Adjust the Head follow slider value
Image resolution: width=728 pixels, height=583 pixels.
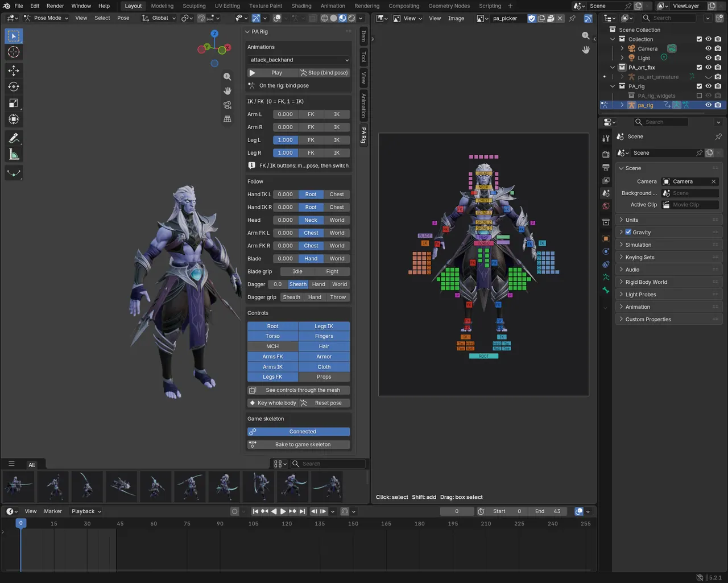click(x=286, y=220)
